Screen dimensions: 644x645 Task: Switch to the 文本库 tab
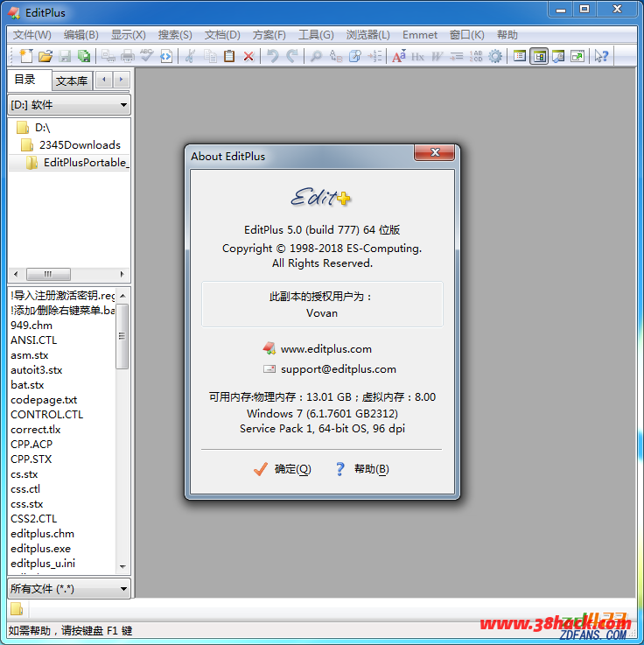tap(72, 81)
